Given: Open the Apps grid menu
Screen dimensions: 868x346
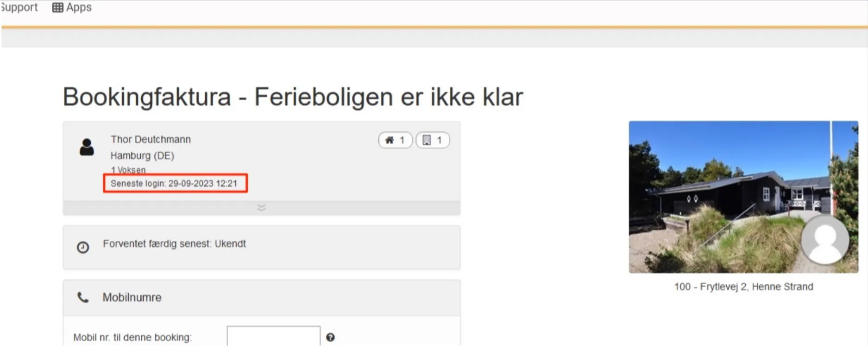Looking at the screenshot, I should pos(72,7).
